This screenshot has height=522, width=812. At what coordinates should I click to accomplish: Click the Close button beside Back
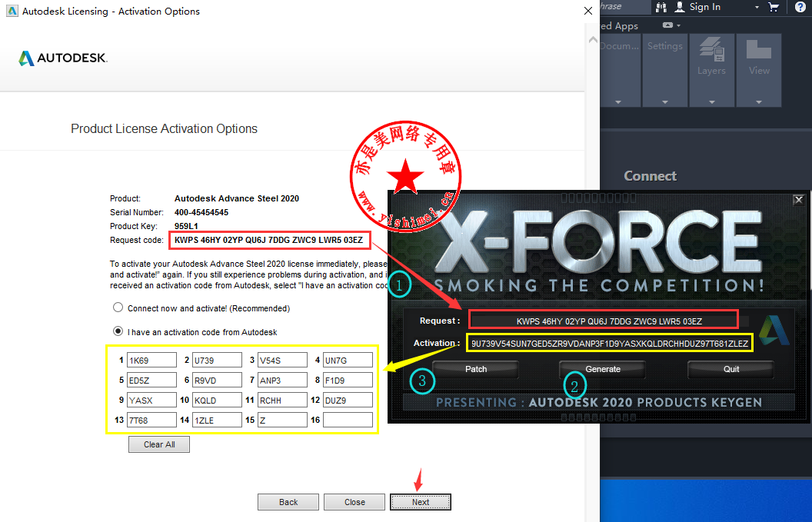(354, 502)
